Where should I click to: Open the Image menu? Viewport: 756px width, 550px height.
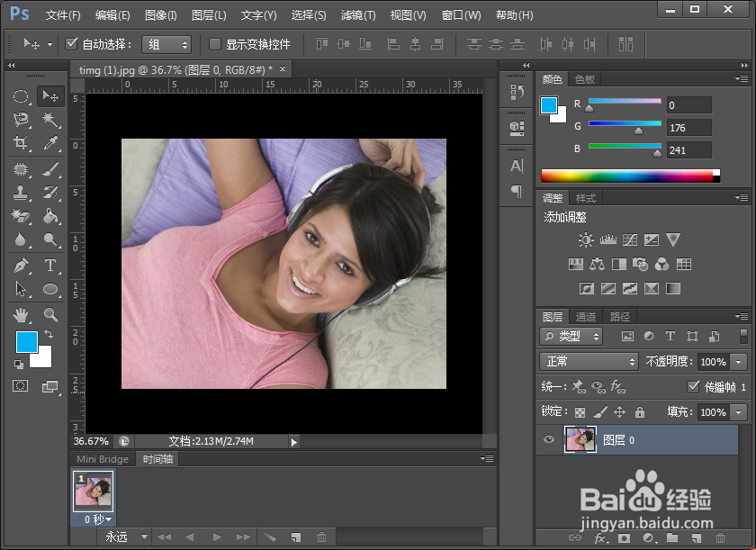(160, 15)
